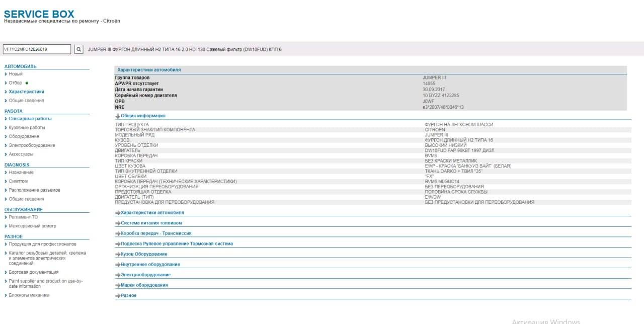The image size is (644, 324).
Task: Click the VIN input field
Action: click(x=37, y=49)
